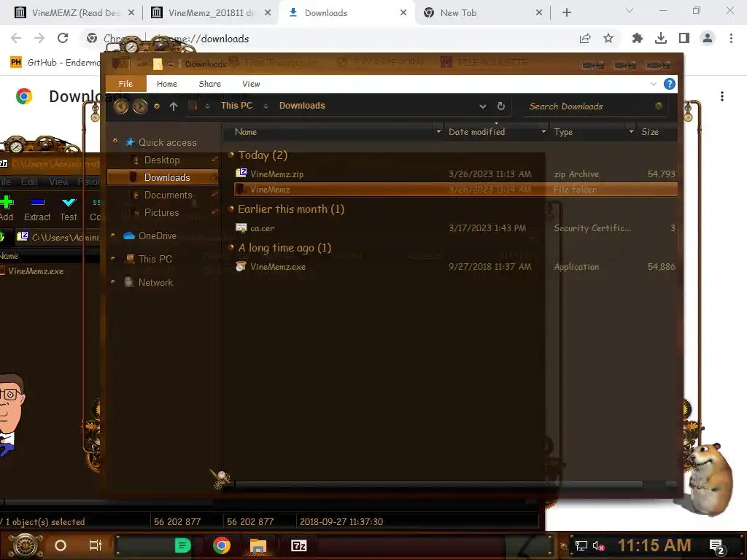Bookmark this page with the star icon
The width and height of the screenshot is (747, 560).
point(608,38)
